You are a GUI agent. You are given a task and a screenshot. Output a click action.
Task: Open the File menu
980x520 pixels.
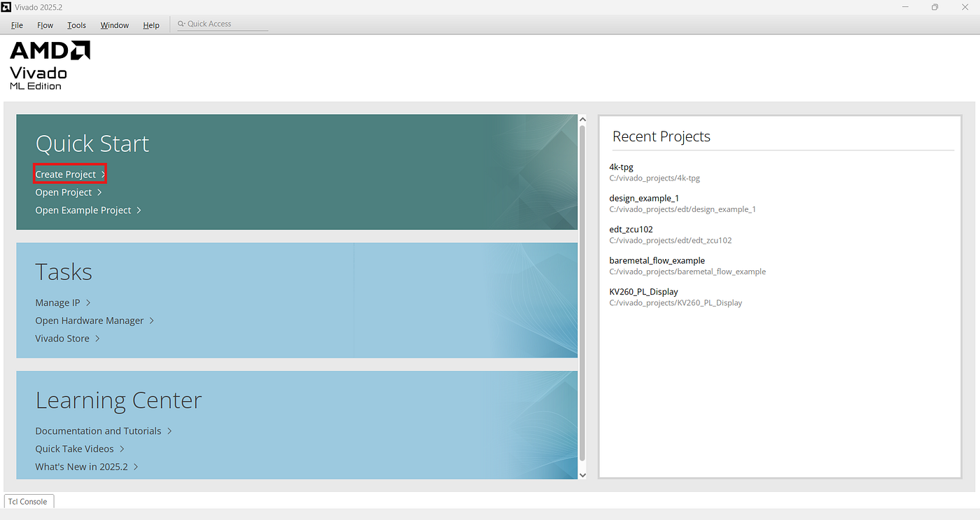(x=17, y=25)
